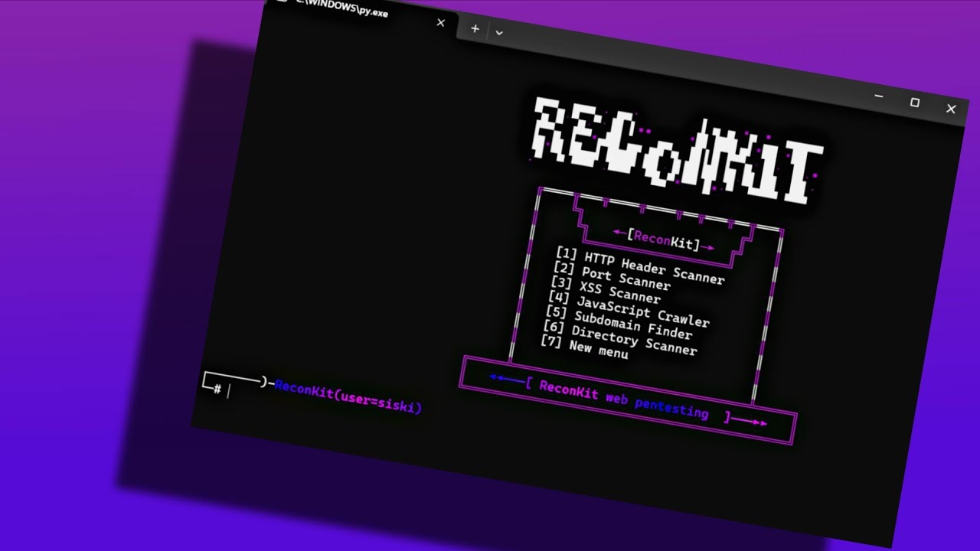
Task: Click the 'ReconKit(user=siski)' prompt text
Action: coord(348,398)
